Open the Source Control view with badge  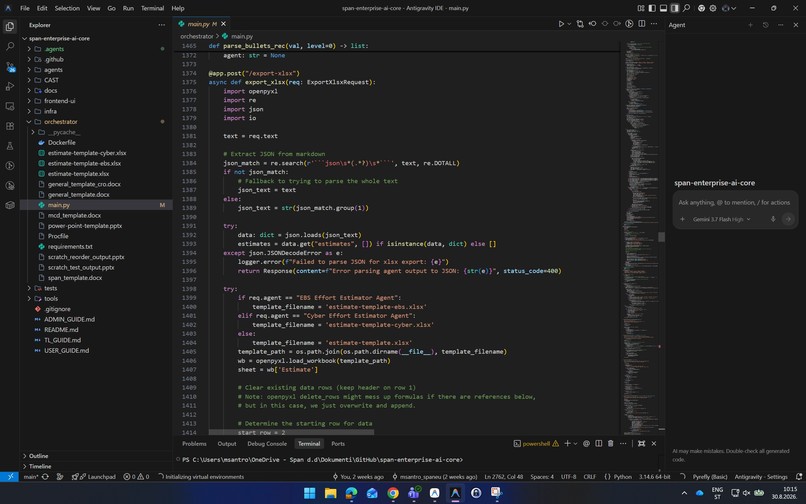10,66
